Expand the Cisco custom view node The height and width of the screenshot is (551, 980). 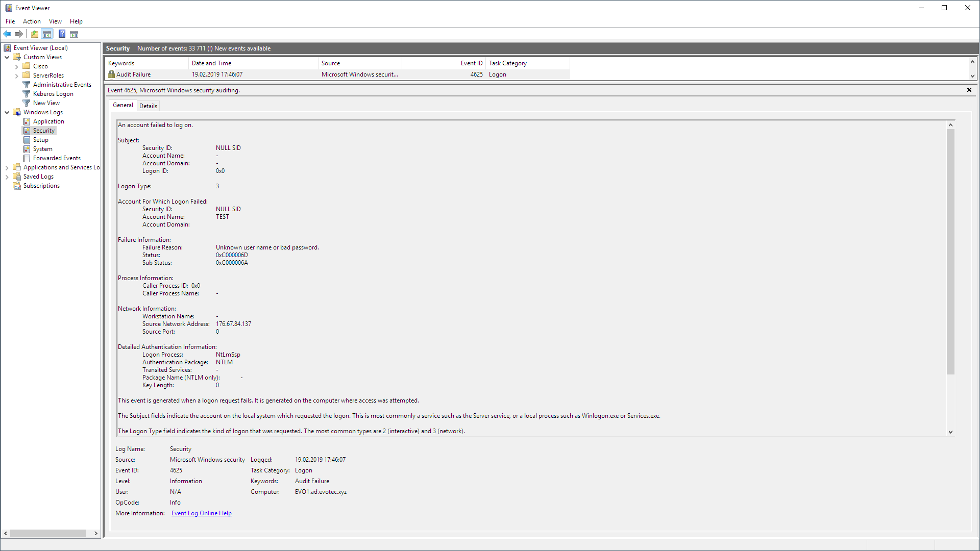16,66
